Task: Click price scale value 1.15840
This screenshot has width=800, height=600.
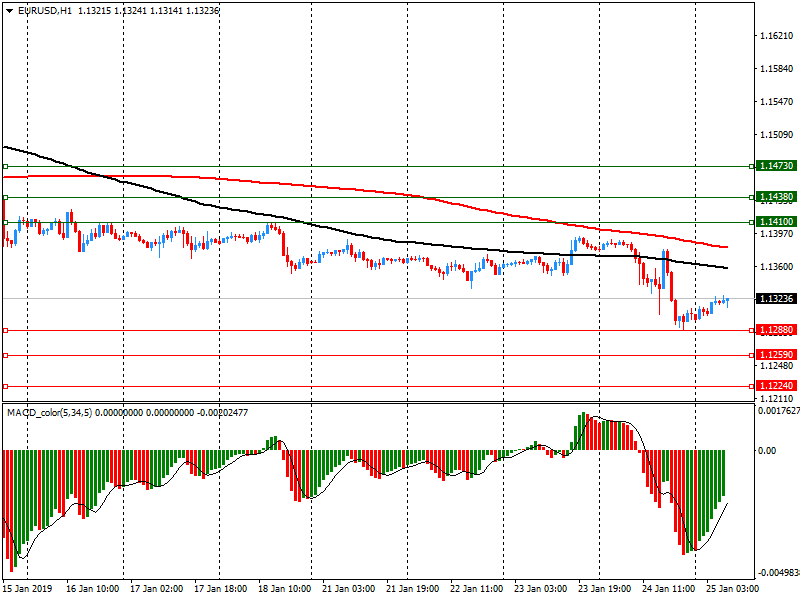Action: (777, 69)
